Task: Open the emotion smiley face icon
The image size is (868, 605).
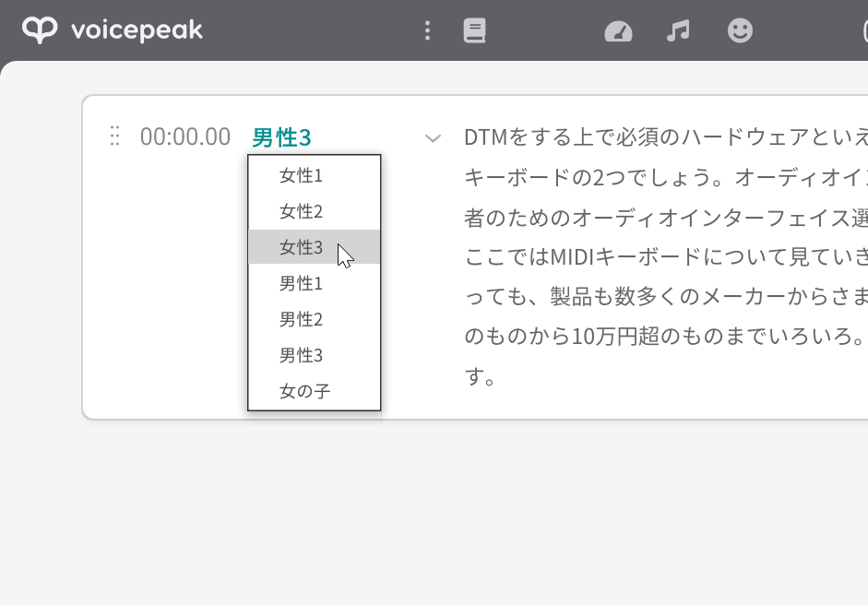Action: (x=740, y=30)
